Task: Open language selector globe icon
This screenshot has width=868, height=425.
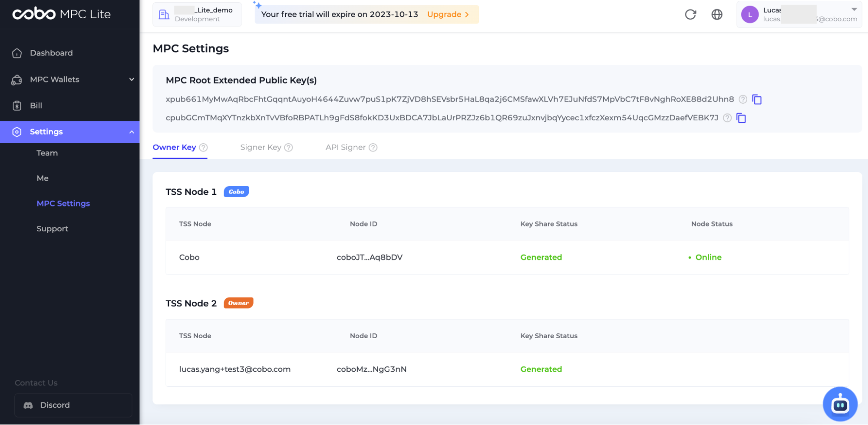Action: click(x=717, y=14)
